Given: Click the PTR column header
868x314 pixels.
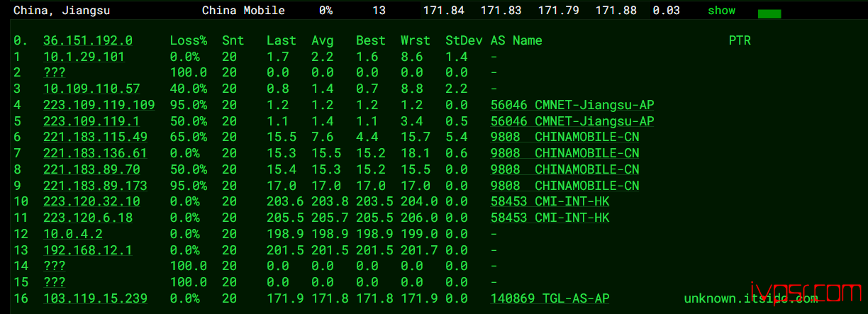Looking at the screenshot, I should (740, 40).
